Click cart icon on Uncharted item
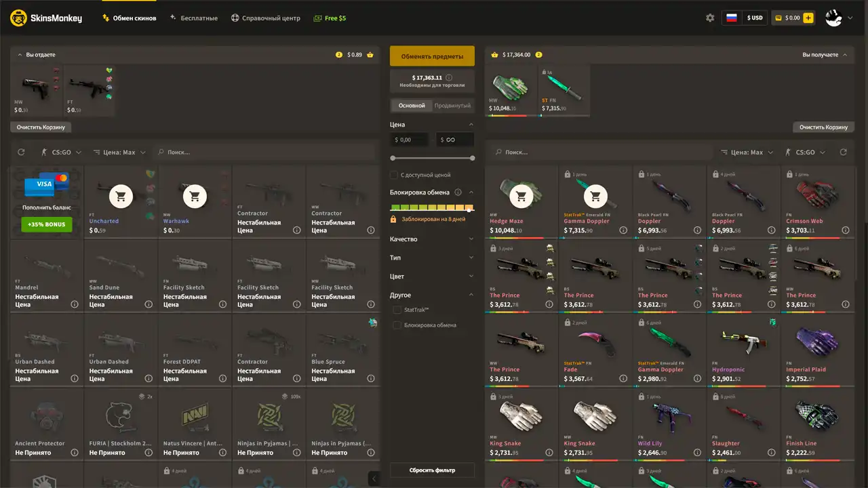 coord(121,197)
